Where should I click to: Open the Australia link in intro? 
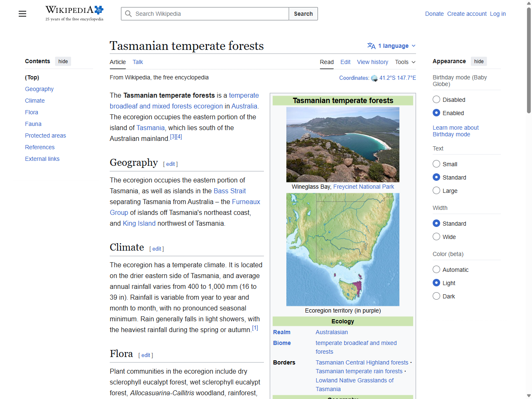click(244, 106)
